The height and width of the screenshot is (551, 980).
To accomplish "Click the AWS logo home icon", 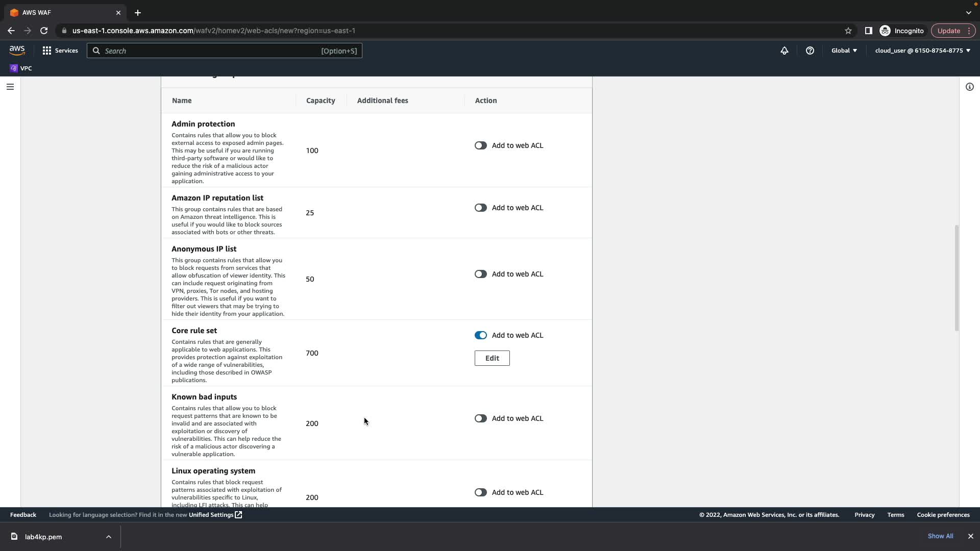I will (x=17, y=50).
